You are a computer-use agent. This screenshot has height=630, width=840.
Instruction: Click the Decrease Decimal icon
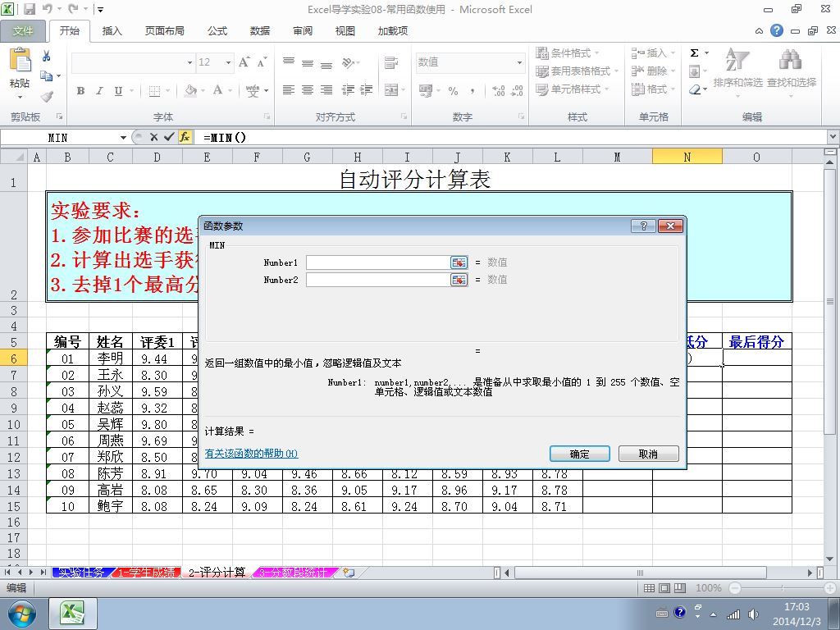518,90
